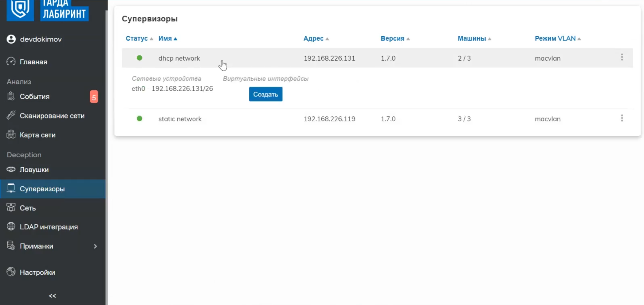This screenshot has height=305, width=644.
Task: Open the События events icon
Action: click(11, 96)
